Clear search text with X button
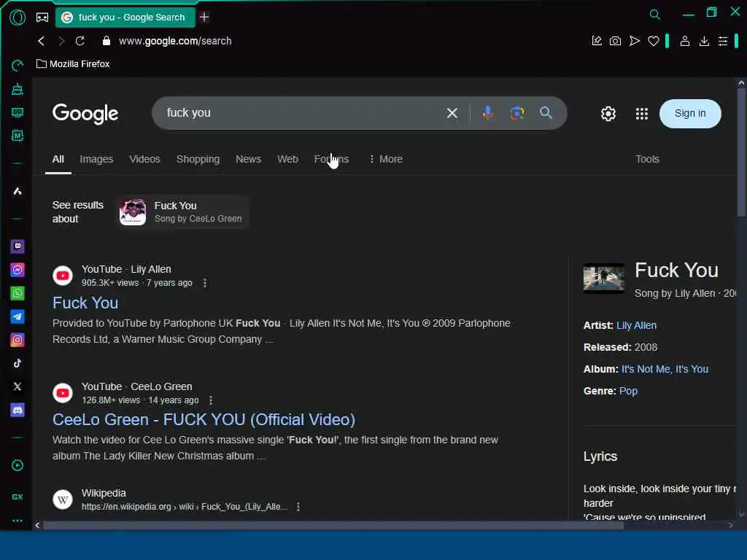The width and height of the screenshot is (747, 560). (452, 113)
